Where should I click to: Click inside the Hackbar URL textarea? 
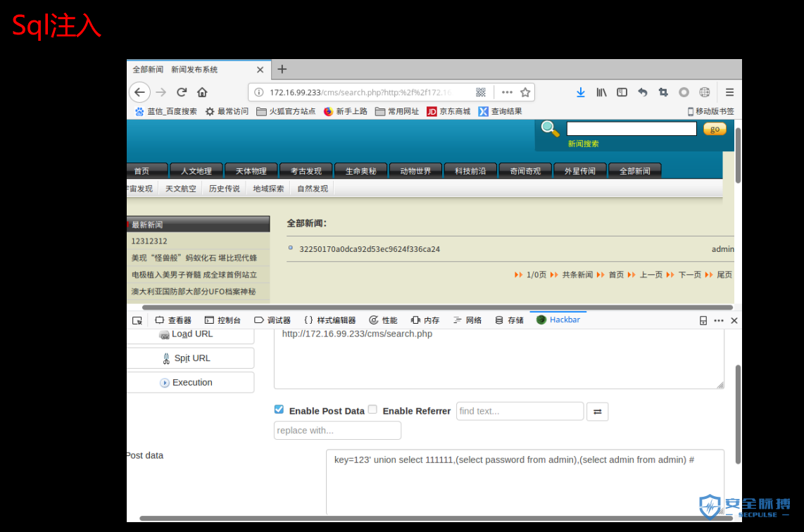tap(499, 359)
